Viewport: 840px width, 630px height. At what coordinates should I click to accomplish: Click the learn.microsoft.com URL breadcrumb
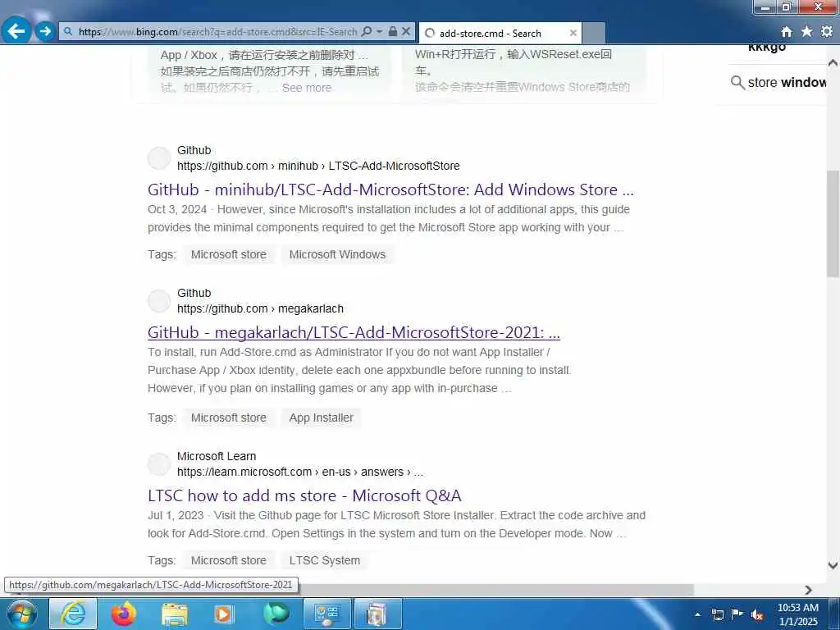point(300,472)
